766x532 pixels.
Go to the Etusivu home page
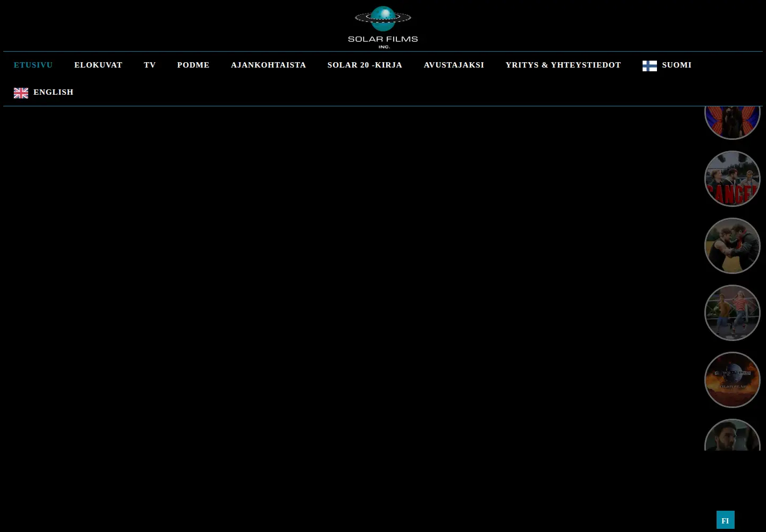pos(33,65)
